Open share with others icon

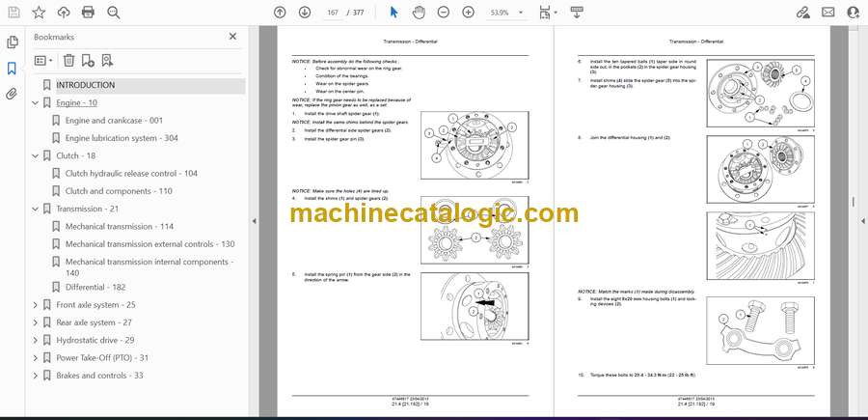854,13
